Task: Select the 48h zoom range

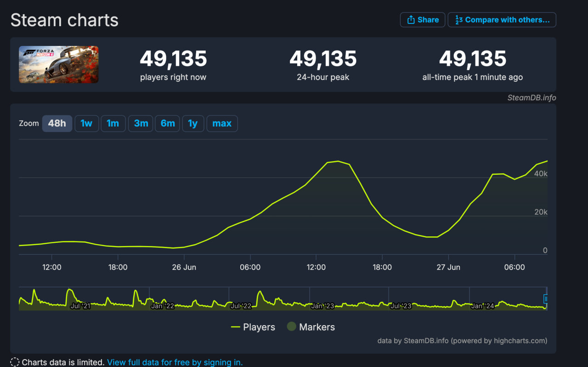Action: click(57, 123)
